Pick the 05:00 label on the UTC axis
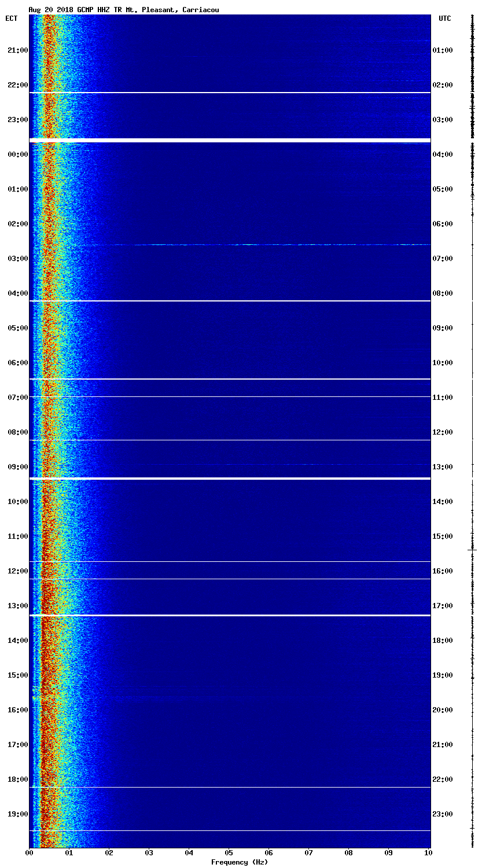493x868 pixels. click(443, 189)
